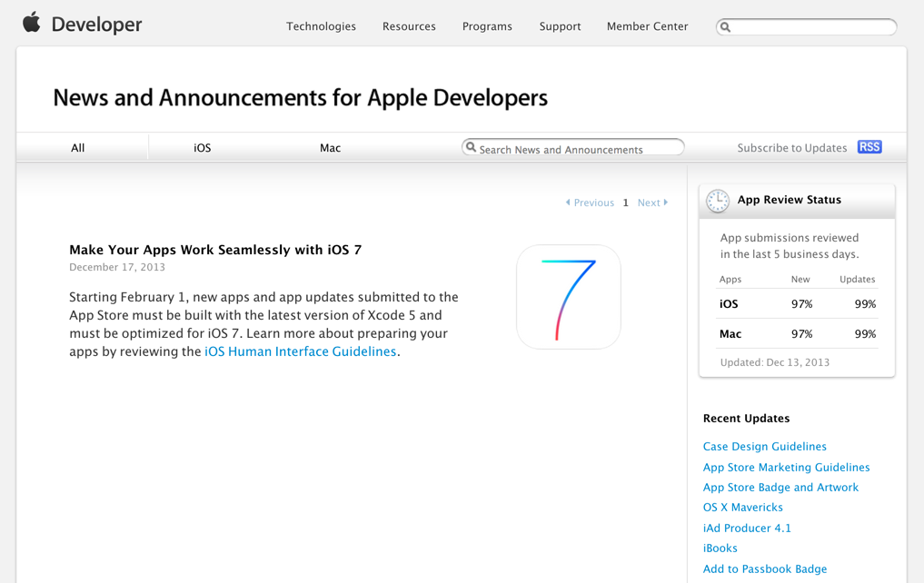Select the iOS news tab
Viewport: 924px width, 583px height.
(202, 148)
